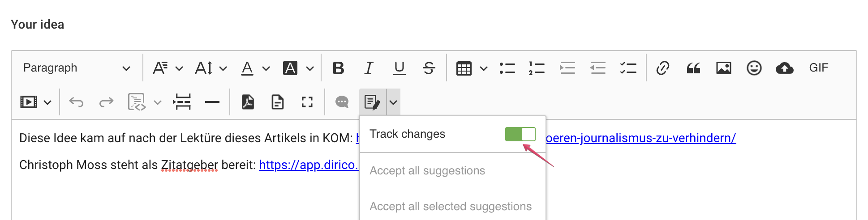Viewport: 868px width, 220px height.
Task: Toggle fullscreen editor mode
Action: pos(307,102)
